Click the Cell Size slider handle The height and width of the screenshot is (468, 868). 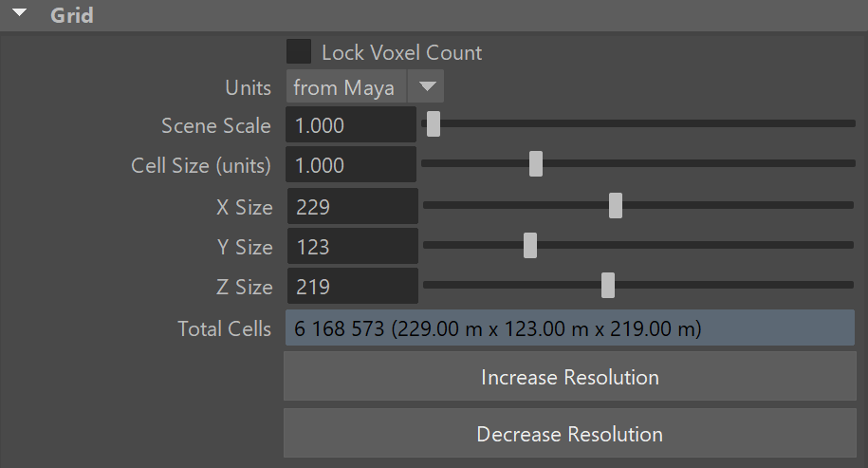pos(536,164)
